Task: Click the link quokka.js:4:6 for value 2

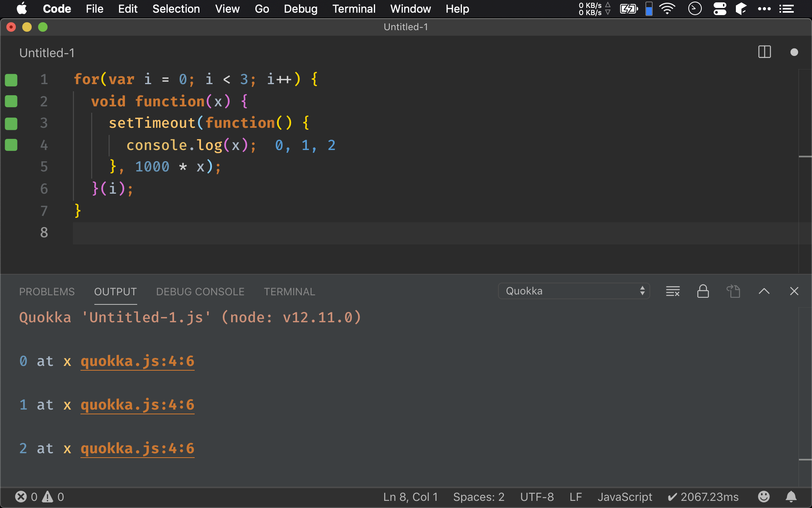Action: 137,448
